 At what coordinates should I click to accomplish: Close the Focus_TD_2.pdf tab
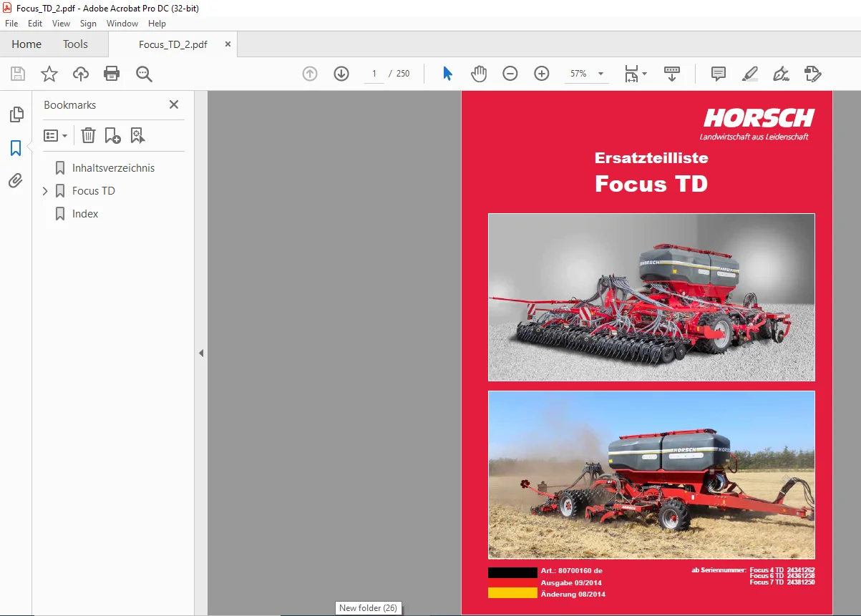(228, 44)
